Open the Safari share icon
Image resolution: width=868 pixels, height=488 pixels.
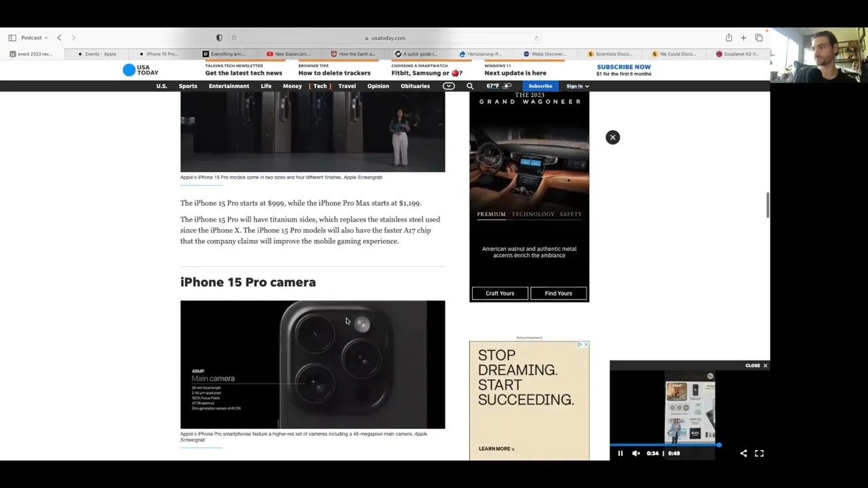click(728, 38)
